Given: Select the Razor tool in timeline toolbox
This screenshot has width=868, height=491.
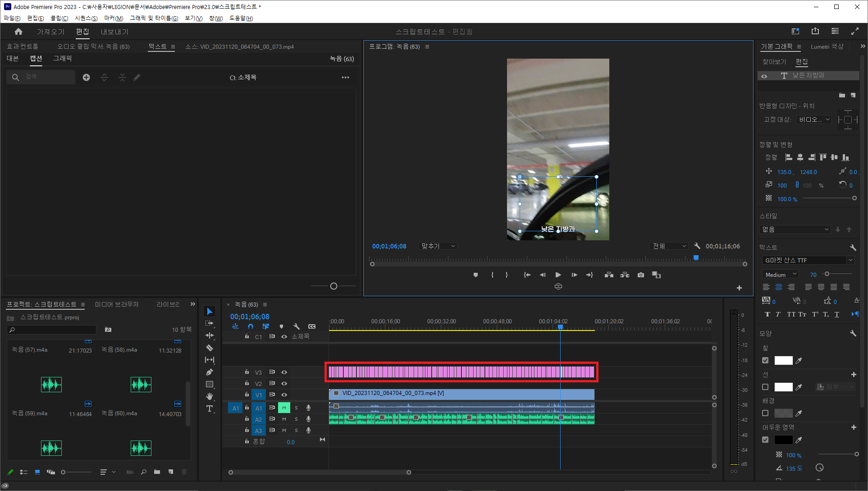Looking at the screenshot, I should [210, 348].
